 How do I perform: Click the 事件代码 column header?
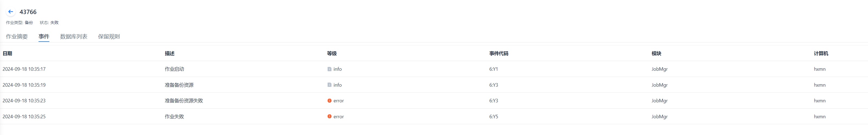(498, 53)
